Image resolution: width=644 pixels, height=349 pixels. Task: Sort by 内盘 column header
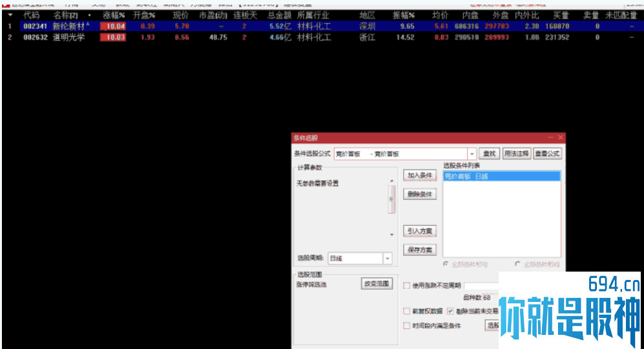click(x=470, y=15)
